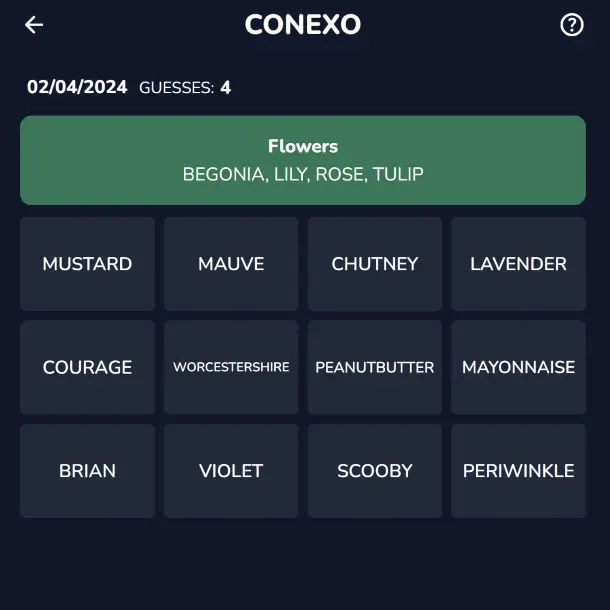Open the help question mark icon
This screenshot has width=610, height=610.
[x=571, y=25]
